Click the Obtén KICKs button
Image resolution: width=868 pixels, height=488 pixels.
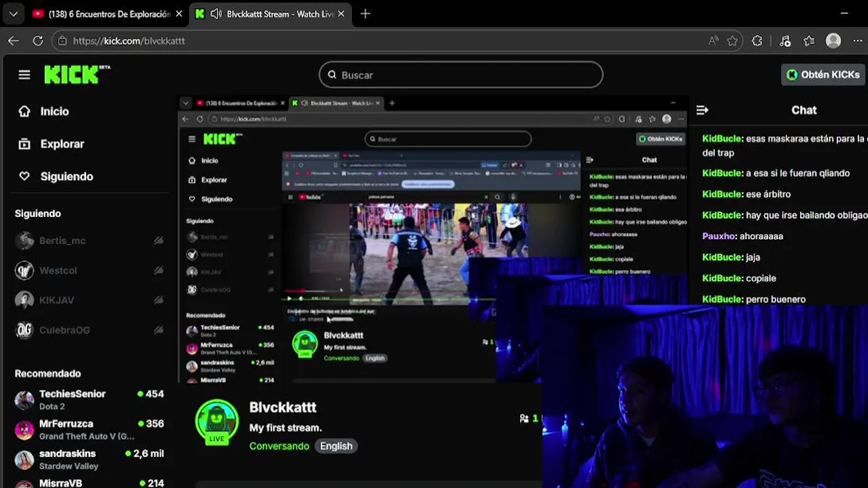823,75
